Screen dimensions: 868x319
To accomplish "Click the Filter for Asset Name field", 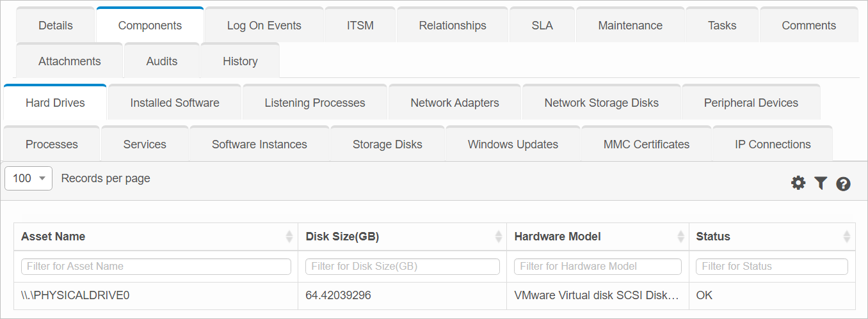I will tap(156, 267).
